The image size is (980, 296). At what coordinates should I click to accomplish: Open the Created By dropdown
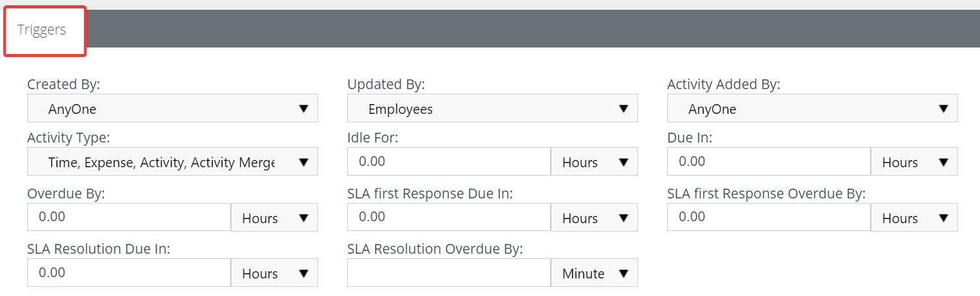pyautogui.click(x=172, y=108)
